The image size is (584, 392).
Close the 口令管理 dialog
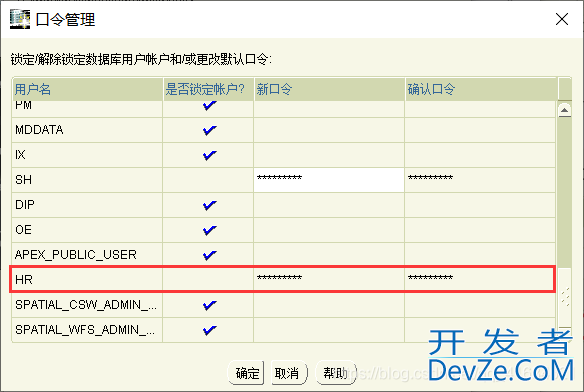(x=562, y=19)
